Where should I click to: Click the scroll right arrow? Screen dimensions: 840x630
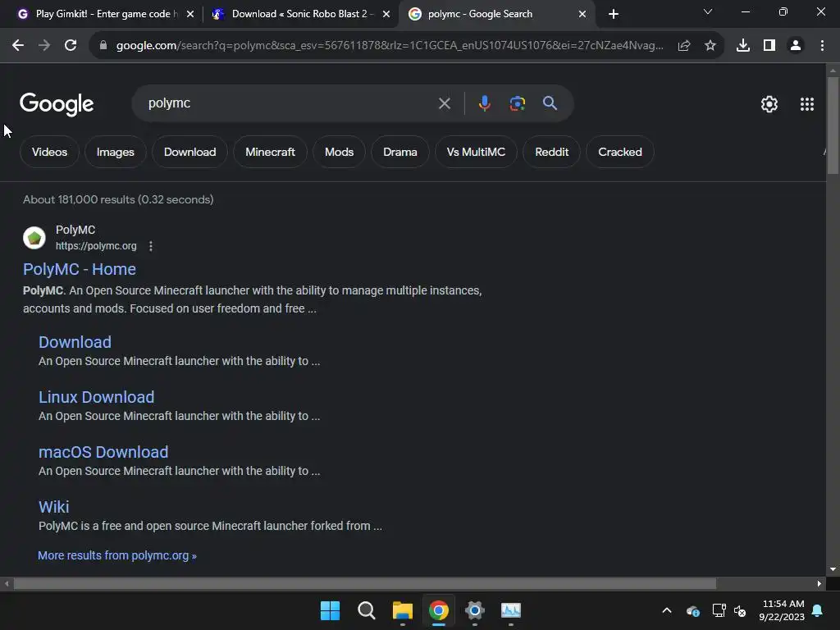[x=819, y=583]
